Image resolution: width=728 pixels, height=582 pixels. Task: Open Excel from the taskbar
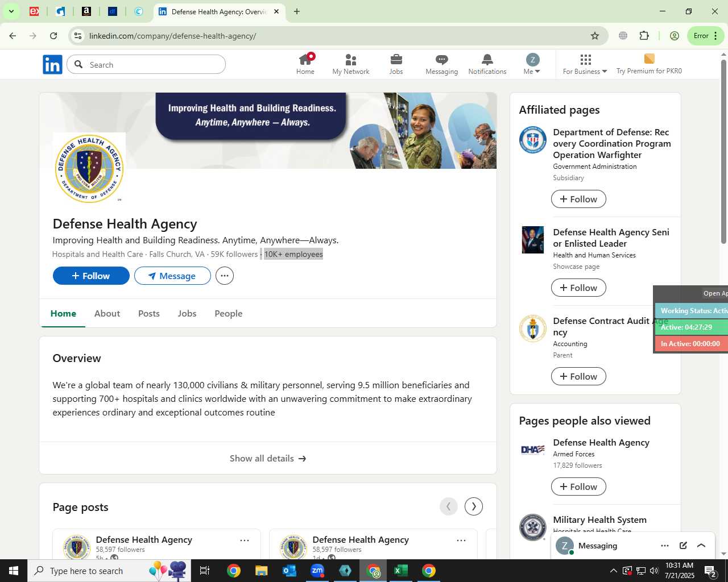click(x=401, y=571)
